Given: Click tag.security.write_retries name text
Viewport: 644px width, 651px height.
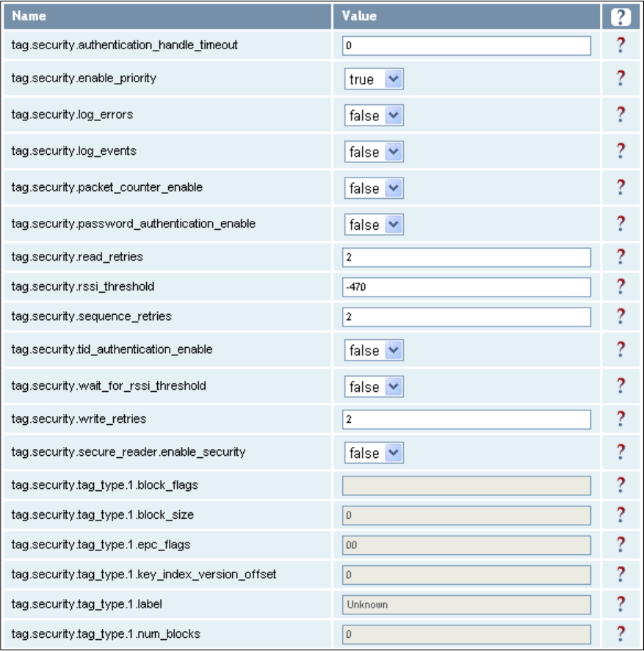Looking at the screenshot, I should point(79,418).
